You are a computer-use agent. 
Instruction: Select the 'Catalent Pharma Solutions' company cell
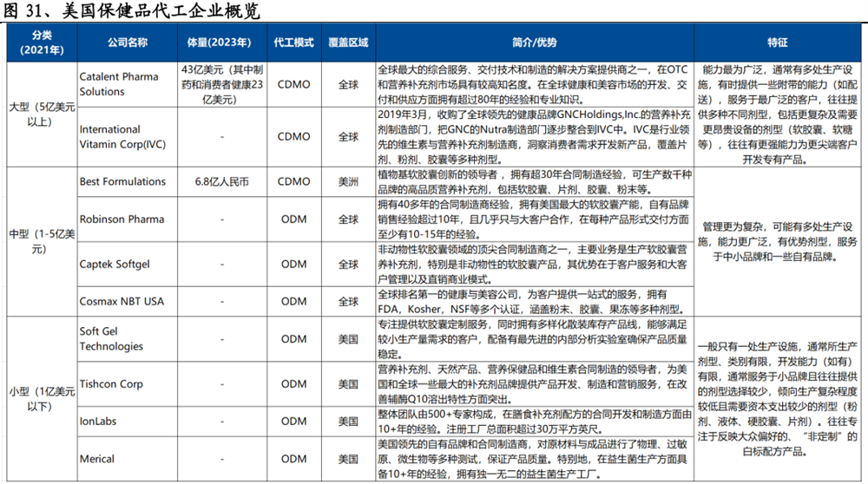(x=128, y=84)
